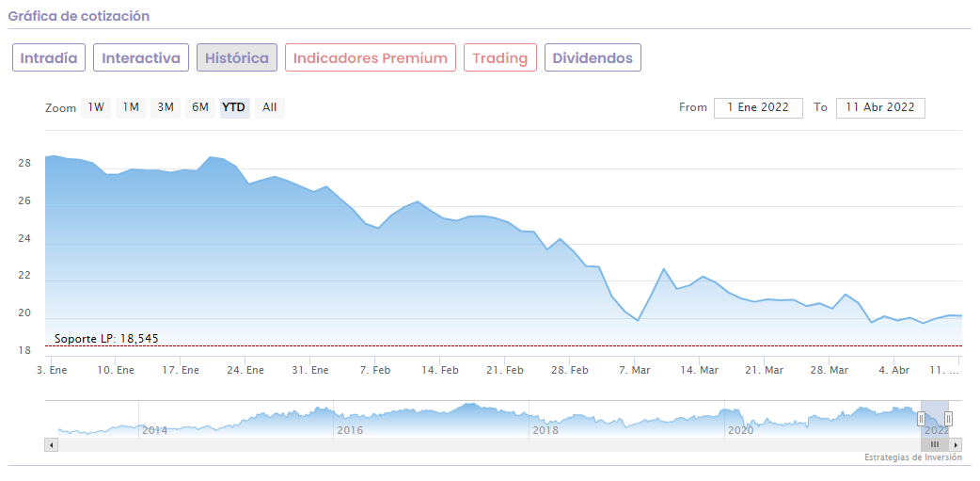Click the scrollbar right arrow

point(956,444)
